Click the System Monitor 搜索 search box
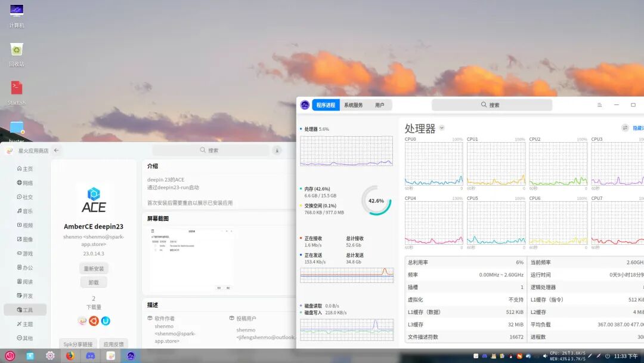This screenshot has width=644, height=363. 491,105
